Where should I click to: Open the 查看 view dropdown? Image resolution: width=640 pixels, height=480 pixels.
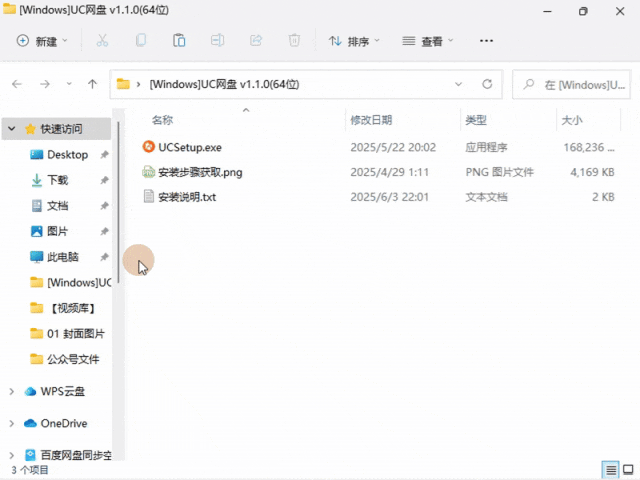tap(427, 41)
